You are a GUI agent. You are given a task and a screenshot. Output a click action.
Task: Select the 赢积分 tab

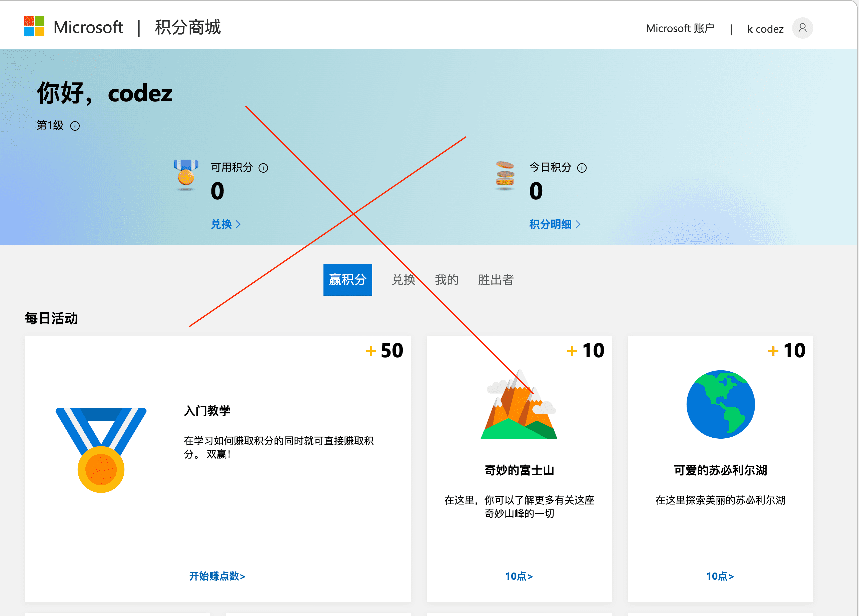347,280
